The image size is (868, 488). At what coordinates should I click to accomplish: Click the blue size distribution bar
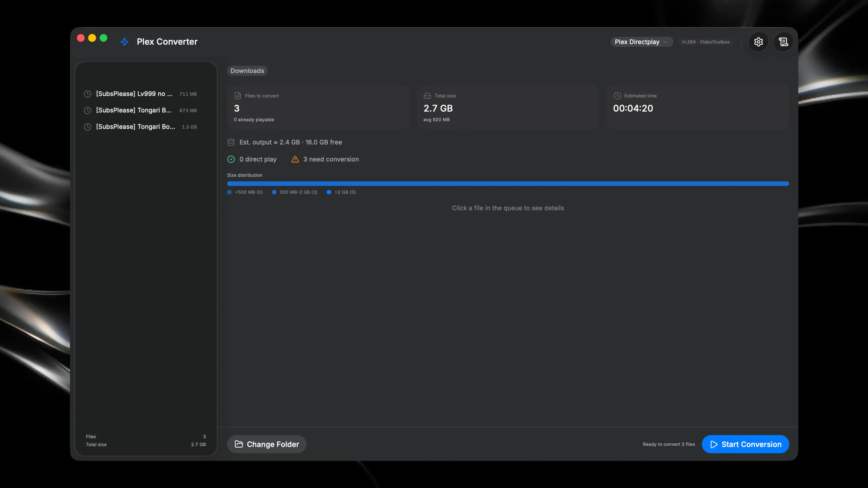pos(508,184)
